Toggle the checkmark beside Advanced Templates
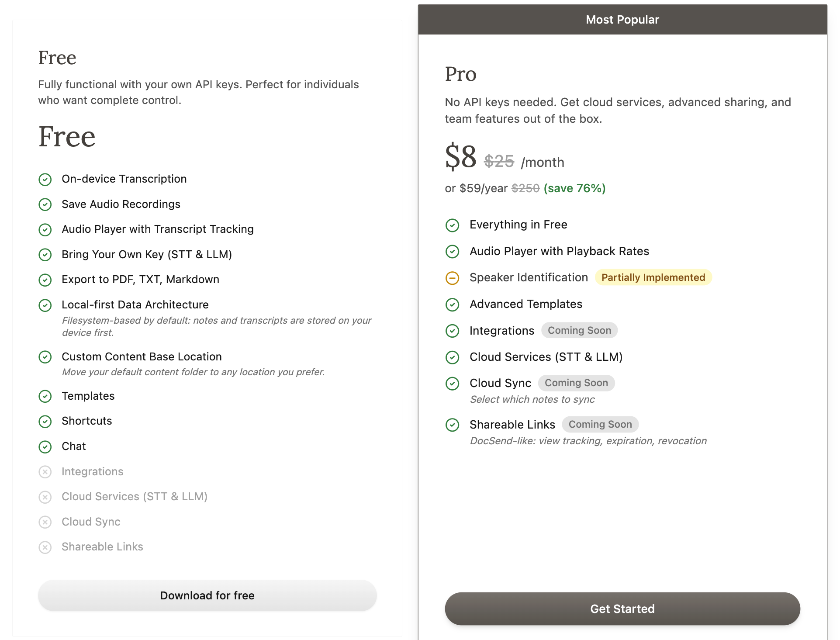The image size is (840, 640). pos(453,305)
